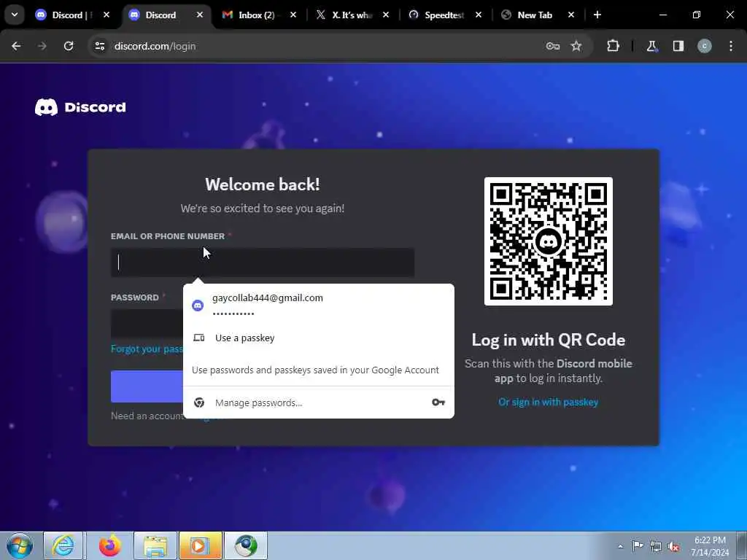Click the Discord logo at top left
The image size is (747, 560).
coord(80,107)
